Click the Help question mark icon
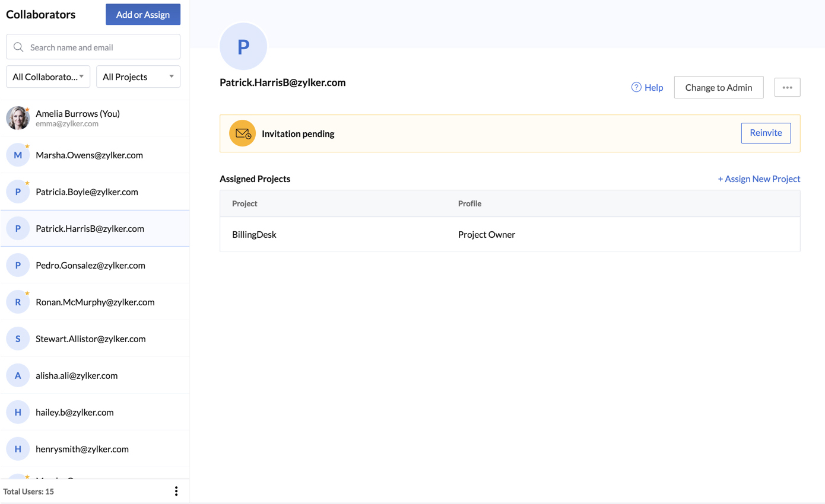Screen dimensions: 825x504 tap(636, 87)
